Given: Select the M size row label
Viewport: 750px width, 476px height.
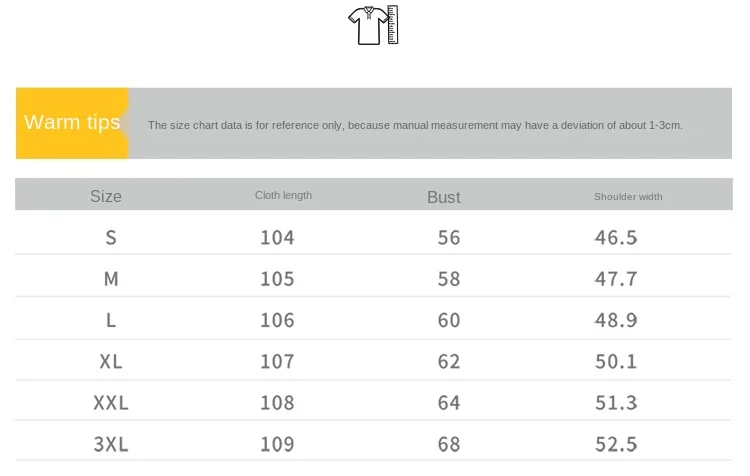Looking at the screenshot, I should pos(111,279).
